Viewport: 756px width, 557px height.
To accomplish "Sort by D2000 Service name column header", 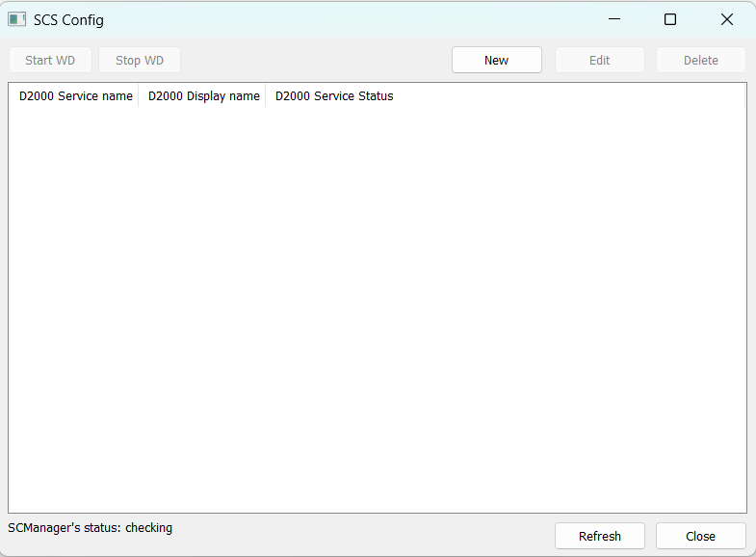I will tap(75, 96).
